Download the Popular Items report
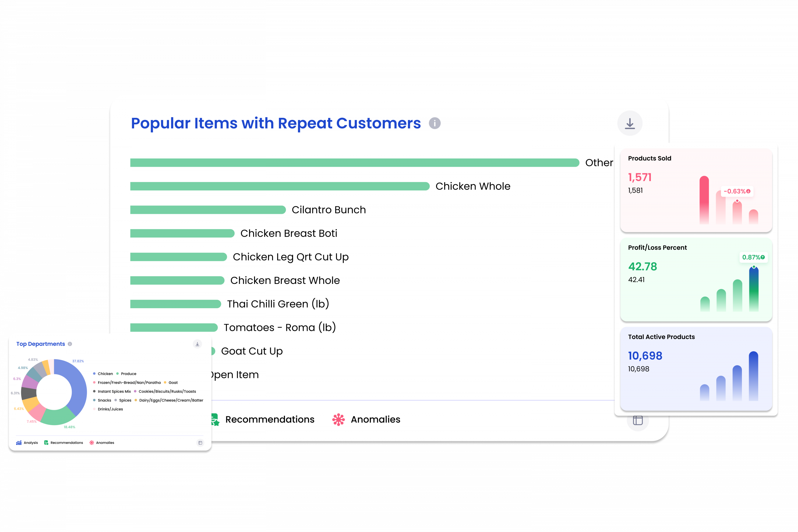The width and height of the screenshot is (798, 532). coord(630,123)
